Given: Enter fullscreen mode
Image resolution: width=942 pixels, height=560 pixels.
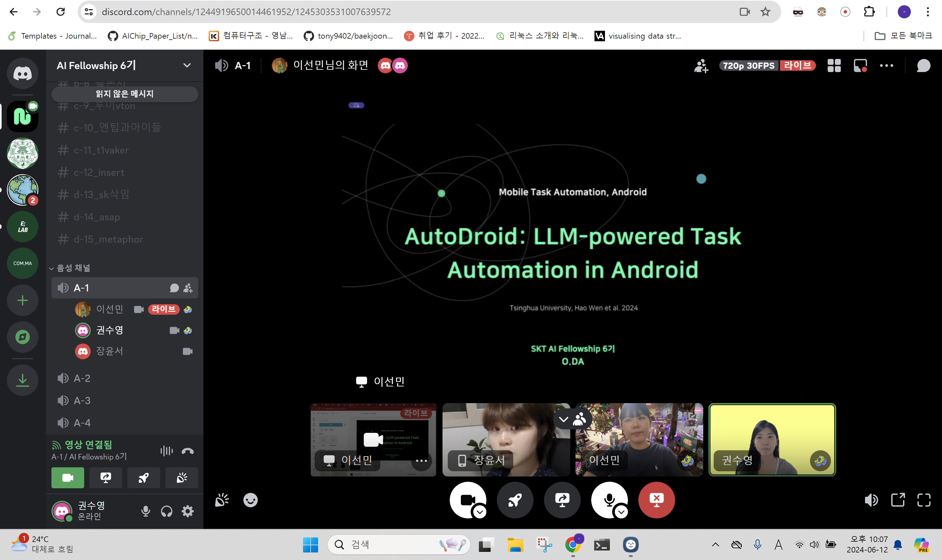Looking at the screenshot, I should pyautogui.click(x=924, y=500).
